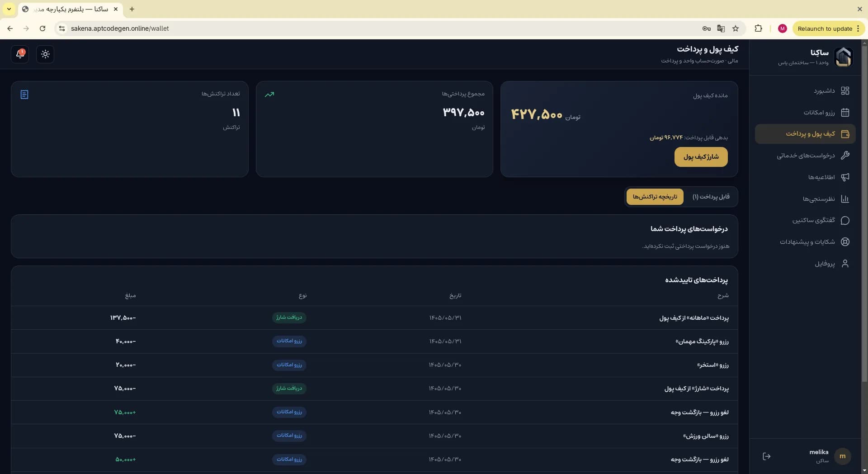This screenshot has height=474, width=868.
Task: Click the رزرو «پارکینگ مهمان» row description
Action: coord(702,341)
